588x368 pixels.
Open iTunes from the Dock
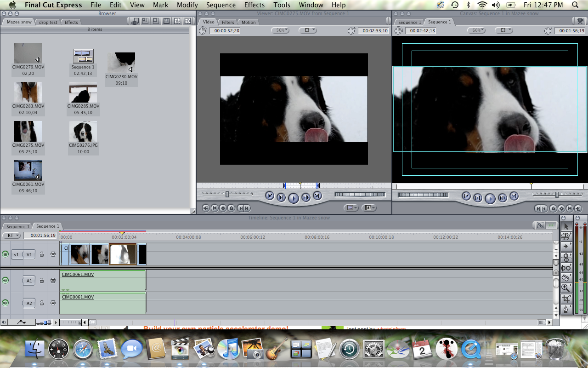(228, 349)
